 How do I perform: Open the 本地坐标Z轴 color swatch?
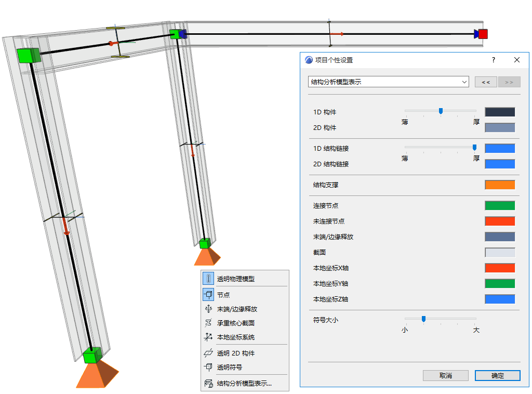[x=500, y=299]
